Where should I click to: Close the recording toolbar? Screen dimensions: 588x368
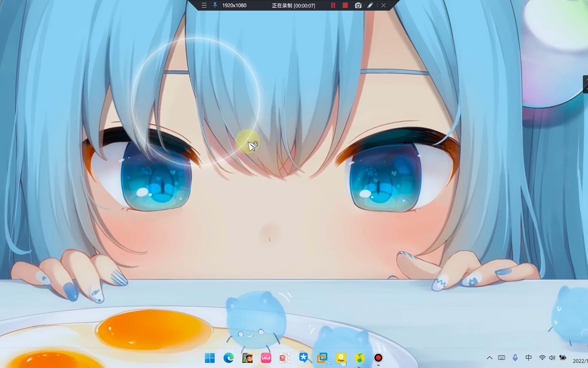383,5
